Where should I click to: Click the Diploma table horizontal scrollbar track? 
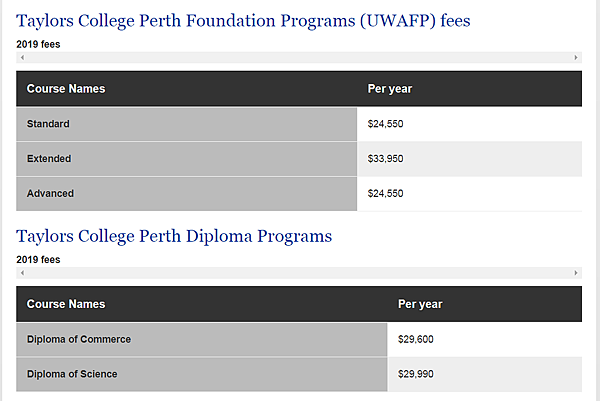point(299,273)
